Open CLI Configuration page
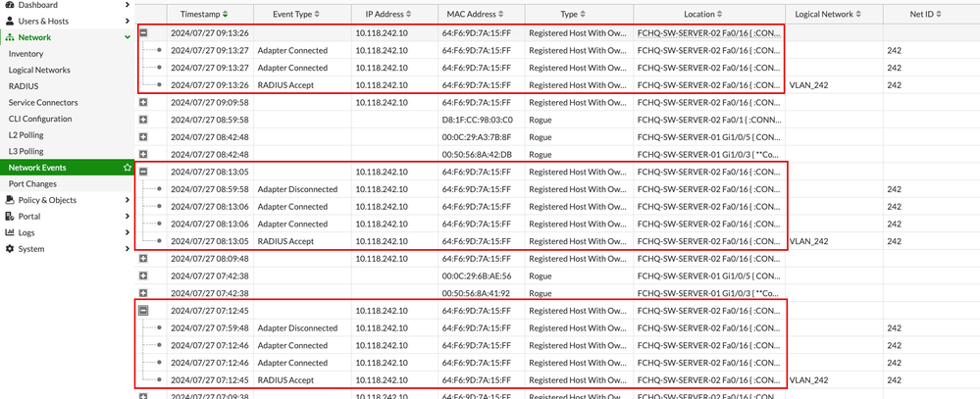980x399 pixels. pyautogui.click(x=40, y=119)
